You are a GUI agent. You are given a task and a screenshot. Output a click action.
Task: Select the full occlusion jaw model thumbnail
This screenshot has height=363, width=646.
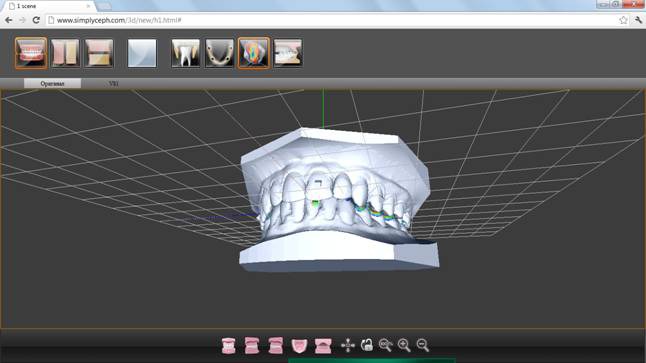[31, 53]
